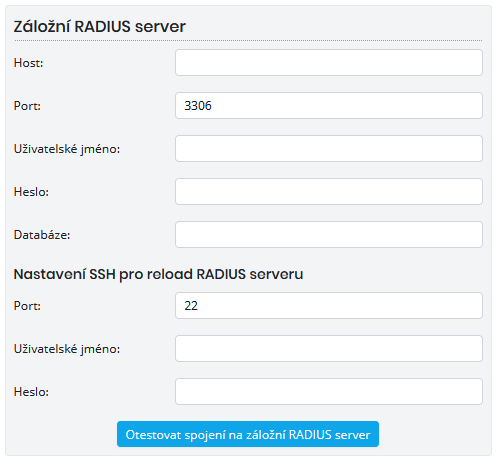Click Heslo label in RADIUS server section
Viewport: 498px width, 461px height.
pyautogui.click(x=31, y=192)
